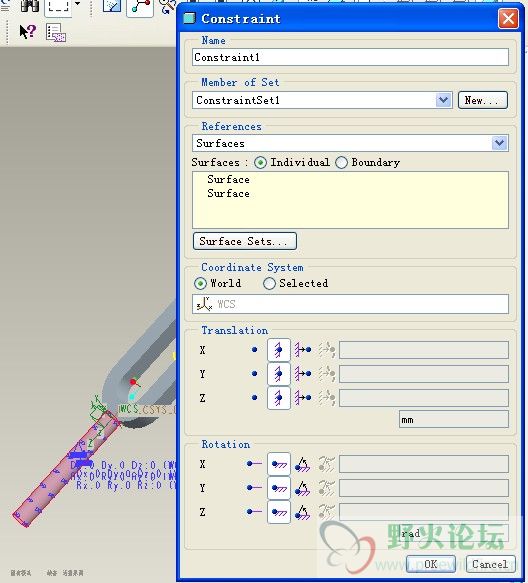Set Rotation Z to Prescribed
This screenshot has height=583, width=528.
pos(303,512)
